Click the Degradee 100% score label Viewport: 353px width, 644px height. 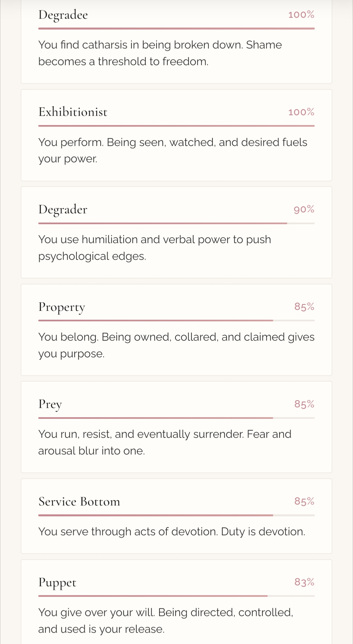[x=301, y=15]
